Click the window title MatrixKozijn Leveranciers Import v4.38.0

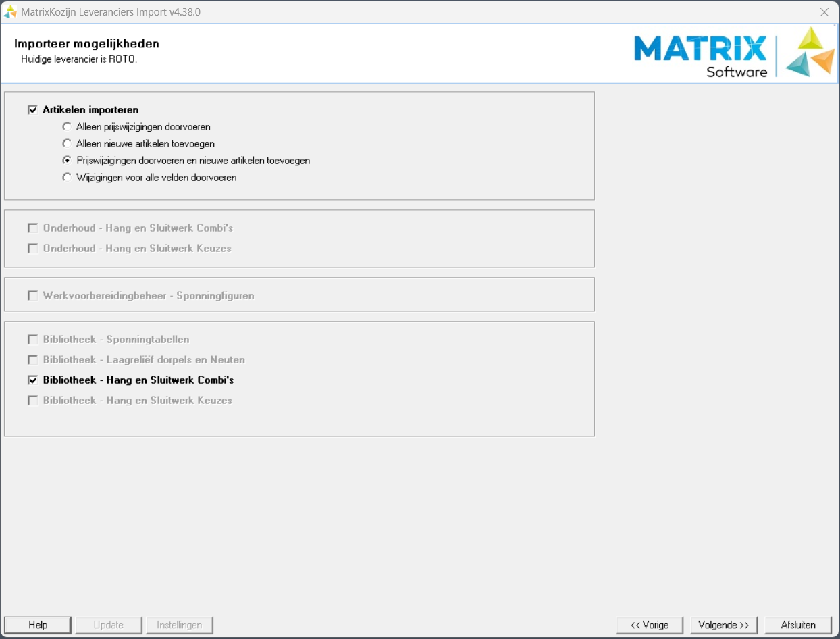[x=111, y=12]
